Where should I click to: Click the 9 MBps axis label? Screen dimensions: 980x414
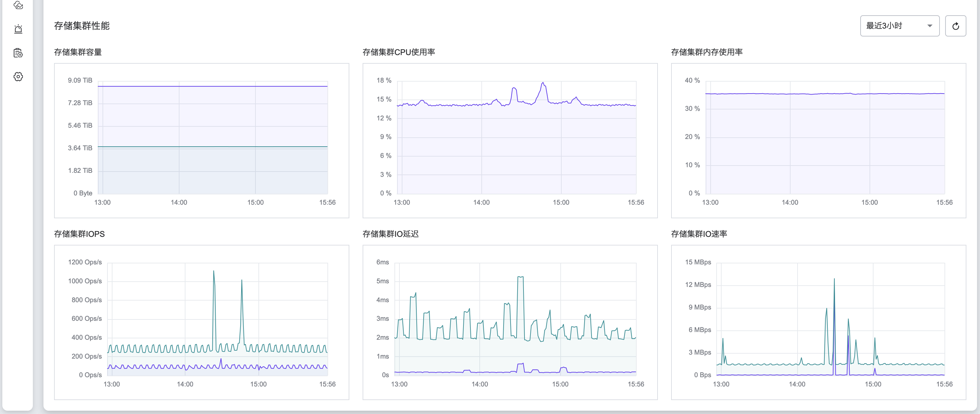pyautogui.click(x=700, y=308)
